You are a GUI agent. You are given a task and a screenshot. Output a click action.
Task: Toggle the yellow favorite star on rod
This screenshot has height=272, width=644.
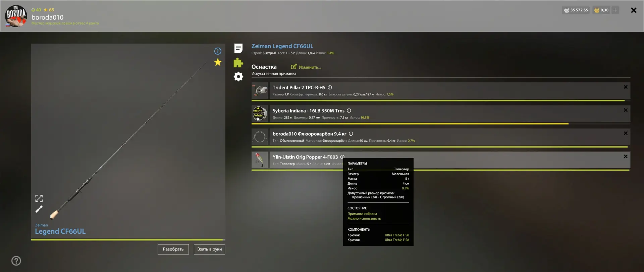218,62
